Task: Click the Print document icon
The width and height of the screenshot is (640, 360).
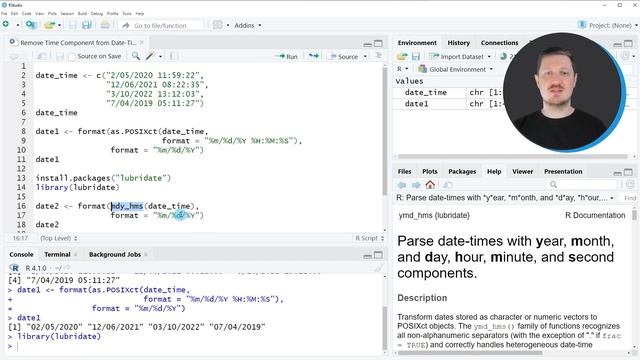Action: point(105,25)
